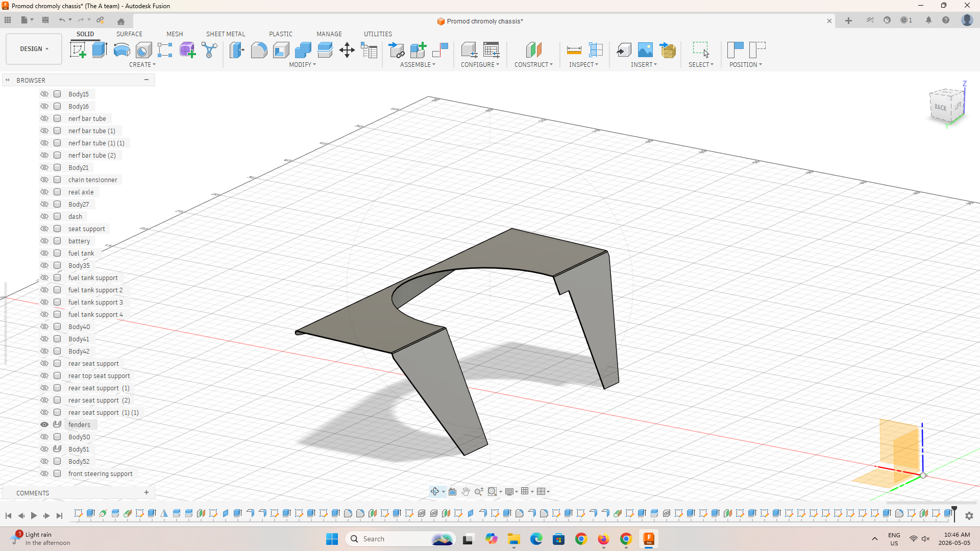The width and height of the screenshot is (980, 551).
Task: Show the real axle body
Action: coord(44,192)
